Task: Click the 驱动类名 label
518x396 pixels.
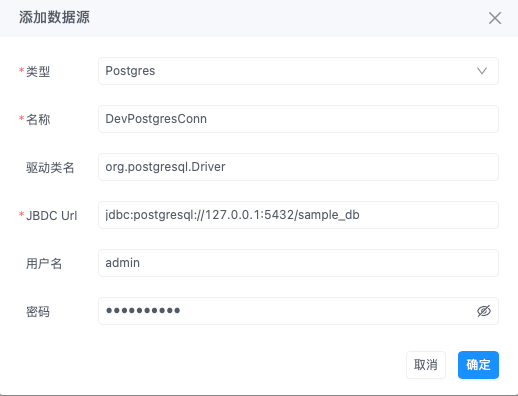Action: (x=50, y=168)
